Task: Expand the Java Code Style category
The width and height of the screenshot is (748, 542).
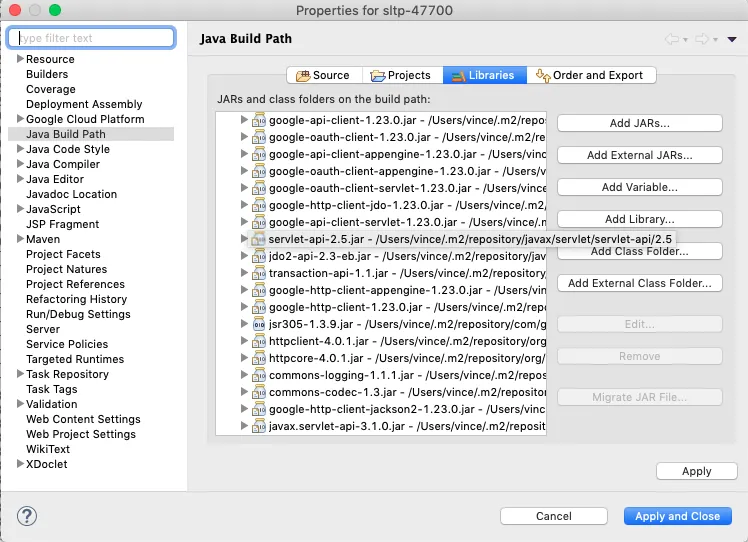Action: [20, 150]
